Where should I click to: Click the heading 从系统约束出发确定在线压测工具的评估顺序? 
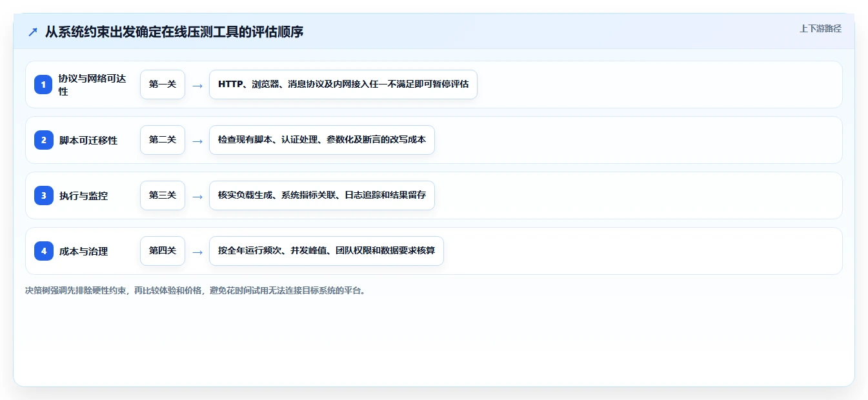pyautogui.click(x=174, y=32)
